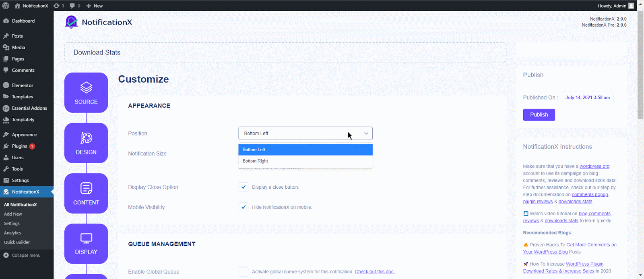The image size is (644, 279).
Task: Click the Essential Addons icon in sidebar
Action: [x=6, y=108]
